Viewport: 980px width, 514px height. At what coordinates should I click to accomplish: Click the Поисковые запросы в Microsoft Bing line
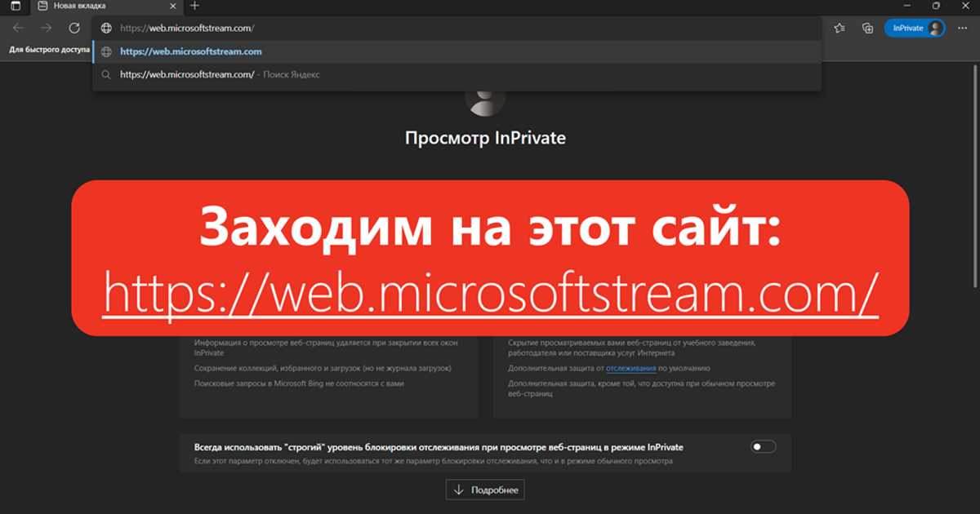point(299,383)
